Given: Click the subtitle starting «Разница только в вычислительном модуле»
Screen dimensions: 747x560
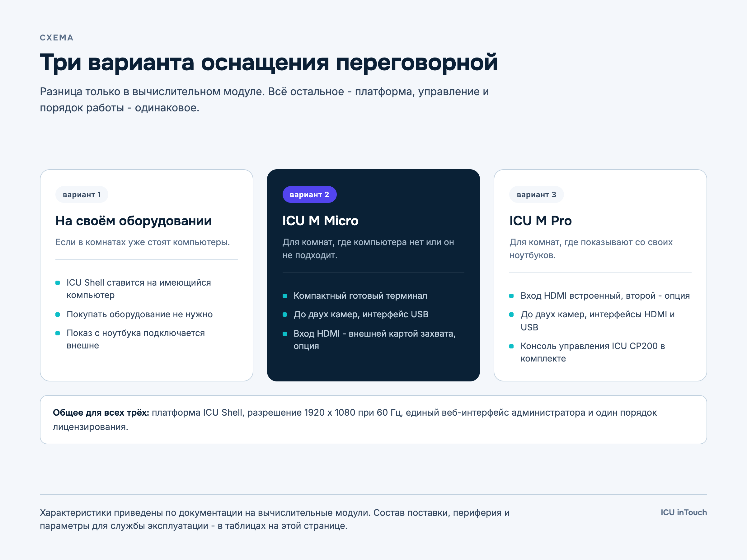Looking at the screenshot, I should (264, 100).
